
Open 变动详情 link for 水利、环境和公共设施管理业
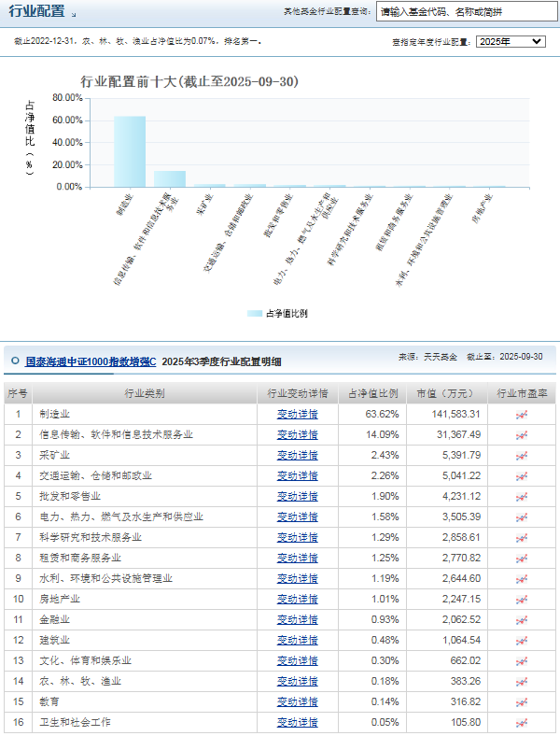298,579
